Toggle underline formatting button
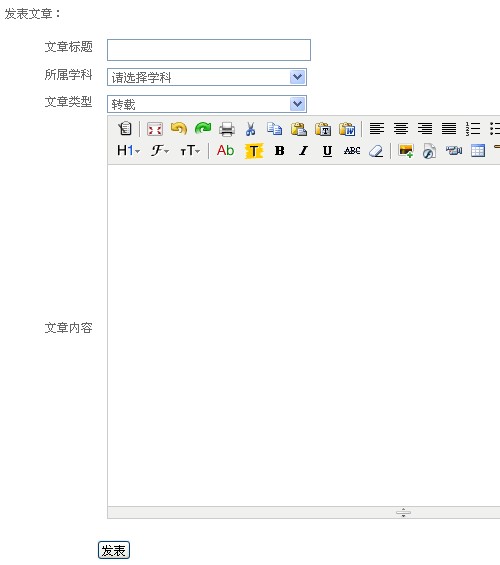Viewport: 500px width, 565px height. click(327, 151)
